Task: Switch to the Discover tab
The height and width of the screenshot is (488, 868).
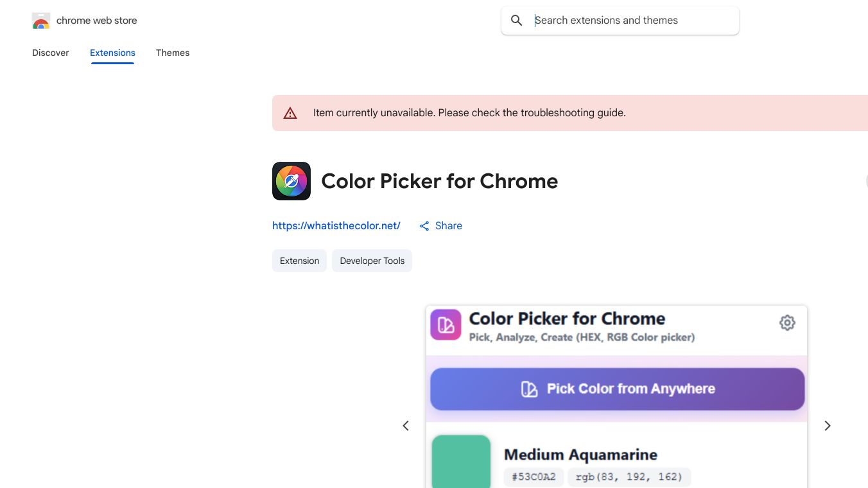Action: pos(50,53)
